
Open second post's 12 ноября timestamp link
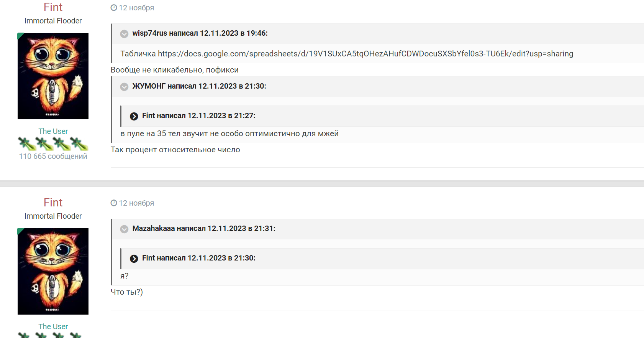pyautogui.click(x=136, y=203)
